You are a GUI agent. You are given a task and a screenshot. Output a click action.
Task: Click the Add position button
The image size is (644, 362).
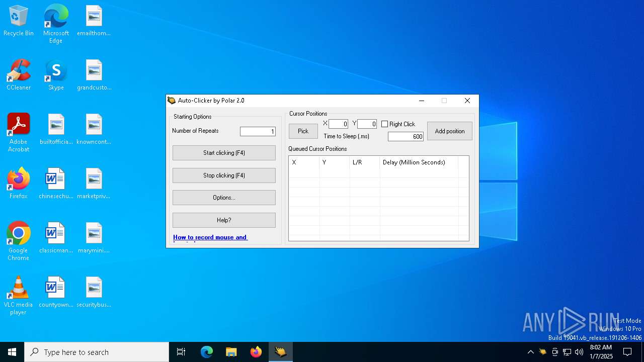450,131
